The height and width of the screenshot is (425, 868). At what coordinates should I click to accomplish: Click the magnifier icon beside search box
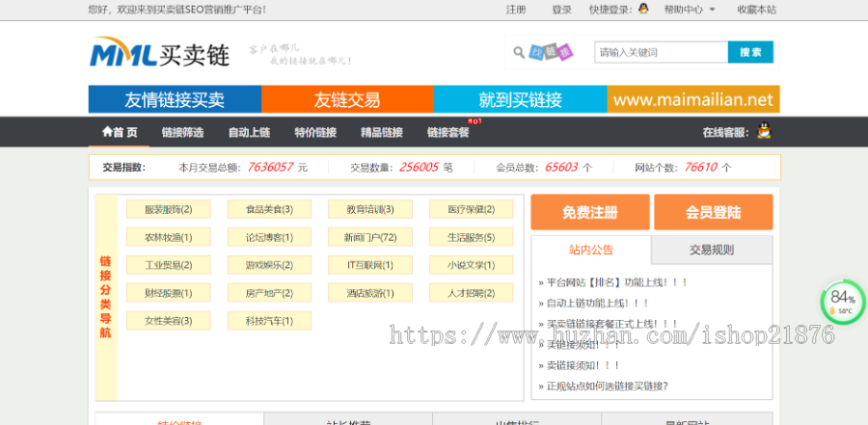(514, 52)
